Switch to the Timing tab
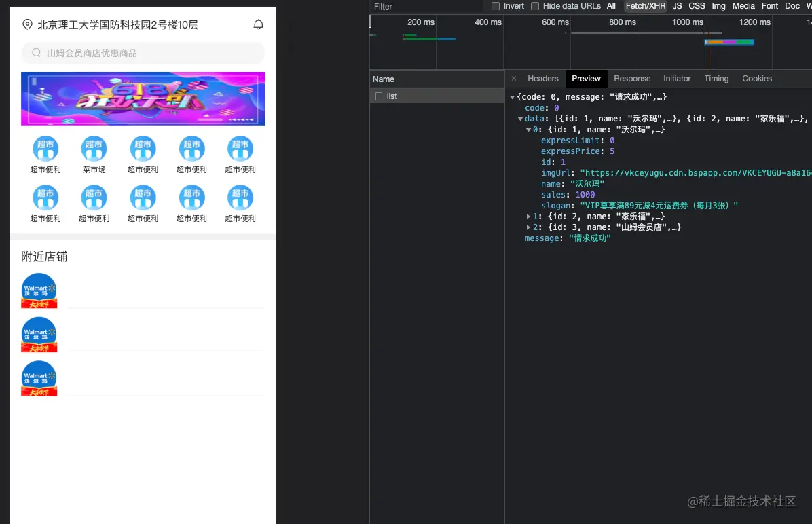This screenshot has width=812, height=524. point(716,79)
